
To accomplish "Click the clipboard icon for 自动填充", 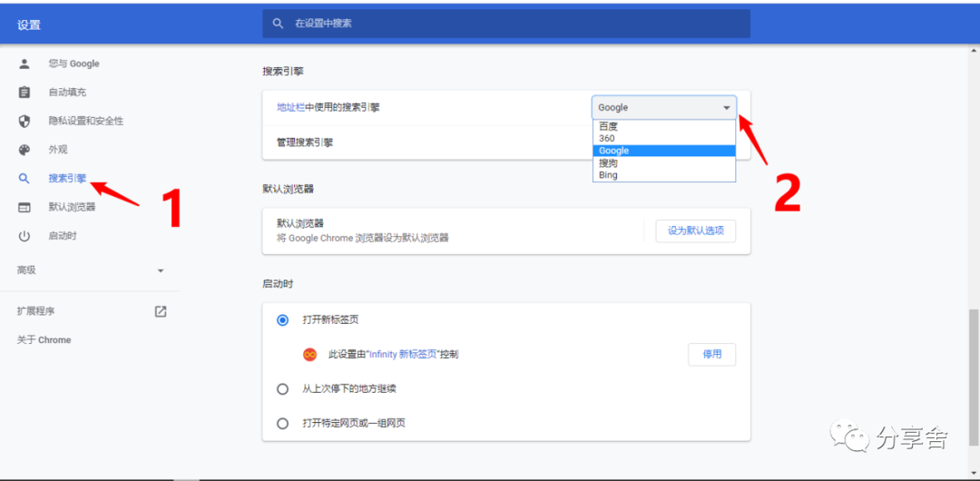I will (x=24, y=93).
